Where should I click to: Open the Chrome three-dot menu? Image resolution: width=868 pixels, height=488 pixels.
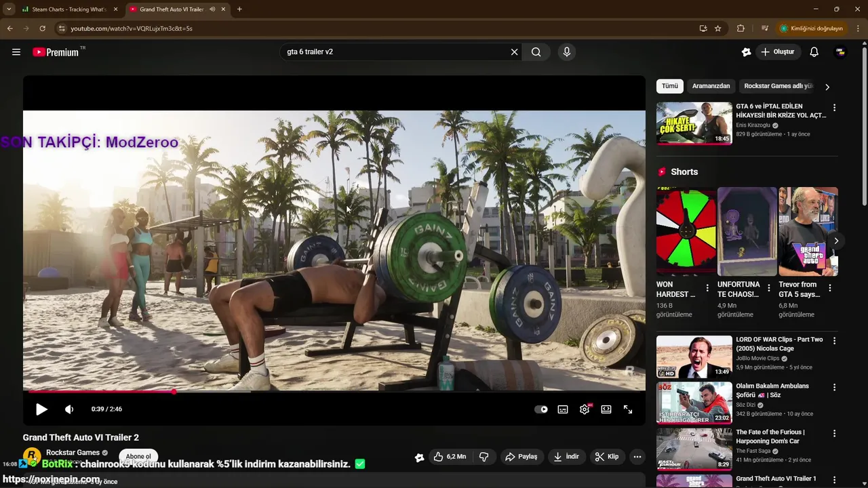[x=859, y=28]
